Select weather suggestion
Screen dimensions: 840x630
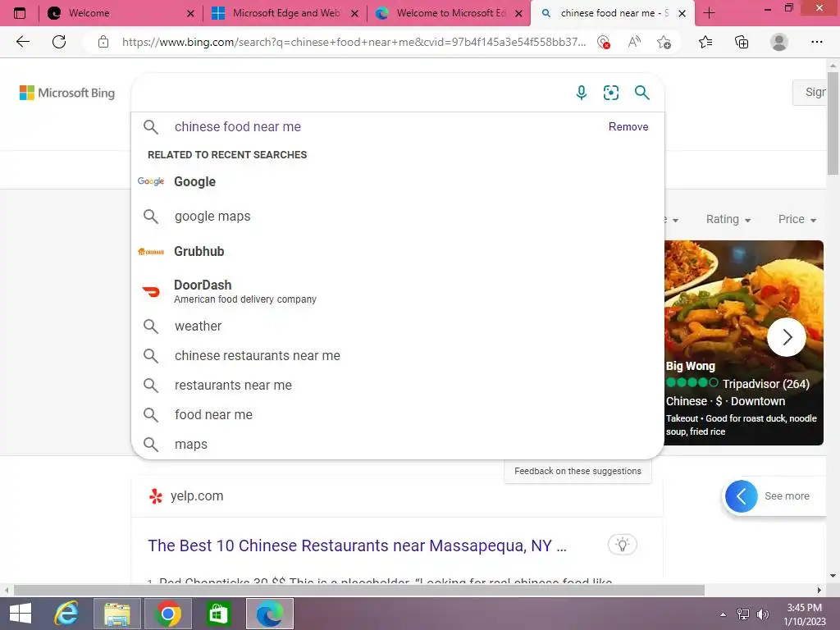click(398, 326)
